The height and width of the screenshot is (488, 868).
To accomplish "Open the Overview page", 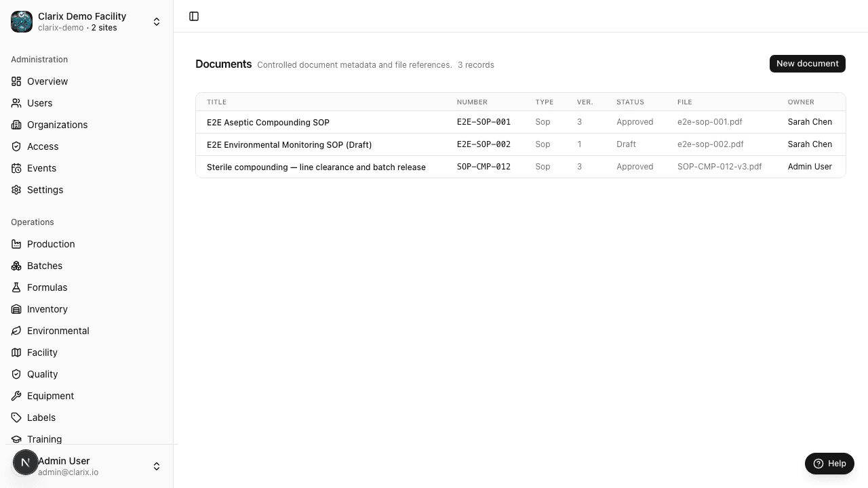I will [87, 81].
